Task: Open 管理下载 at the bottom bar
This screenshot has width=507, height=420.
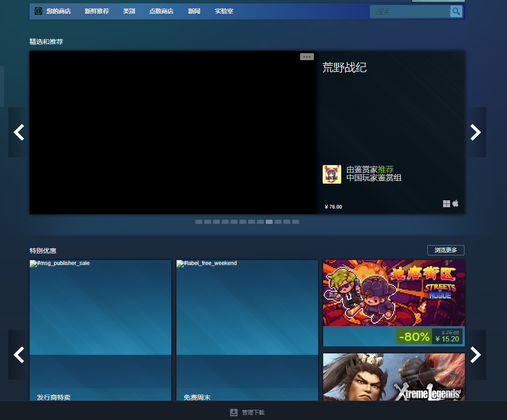Action: [253, 413]
